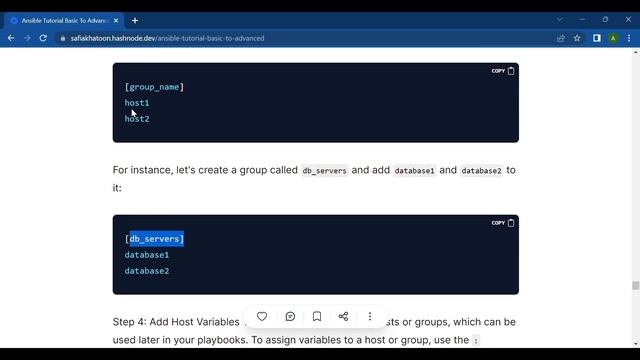Click the [group_name] line
The height and width of the screenshot is (360, 640).
point(154,87)
